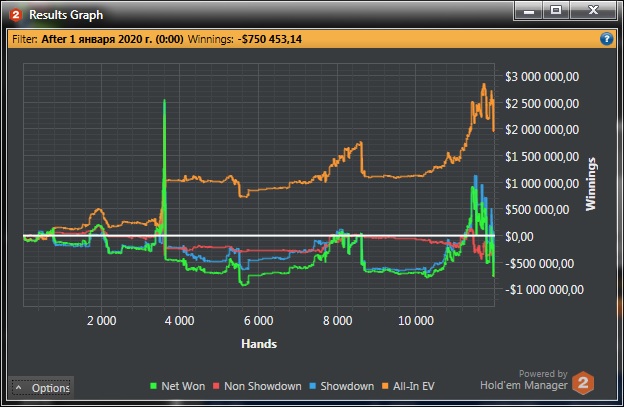Click the 6 000 hands axis label
This screenshot has width=624, height=408.
(259, 321)
